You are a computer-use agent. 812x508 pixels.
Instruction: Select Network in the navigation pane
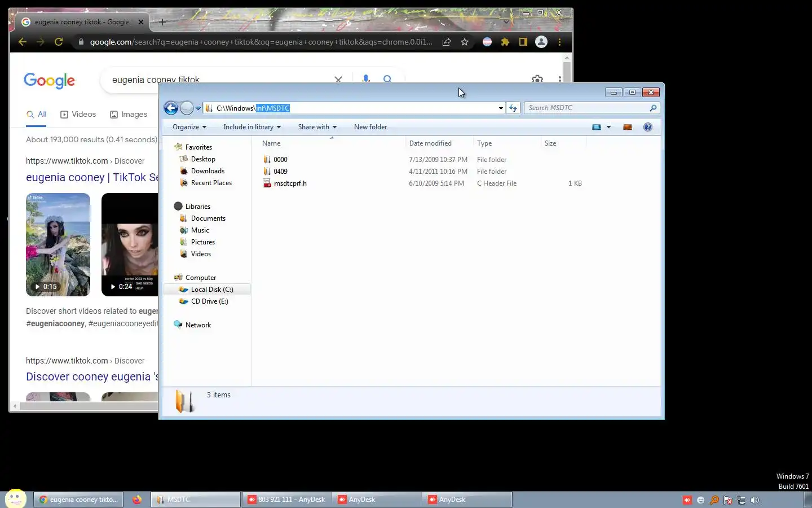click(192, 325)
